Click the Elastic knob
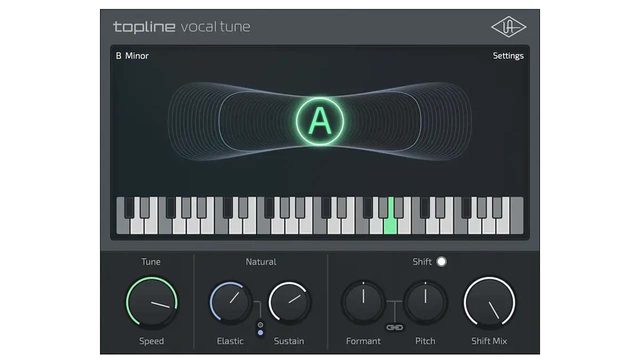Screen dimensions: 640x360 point(231,302)
